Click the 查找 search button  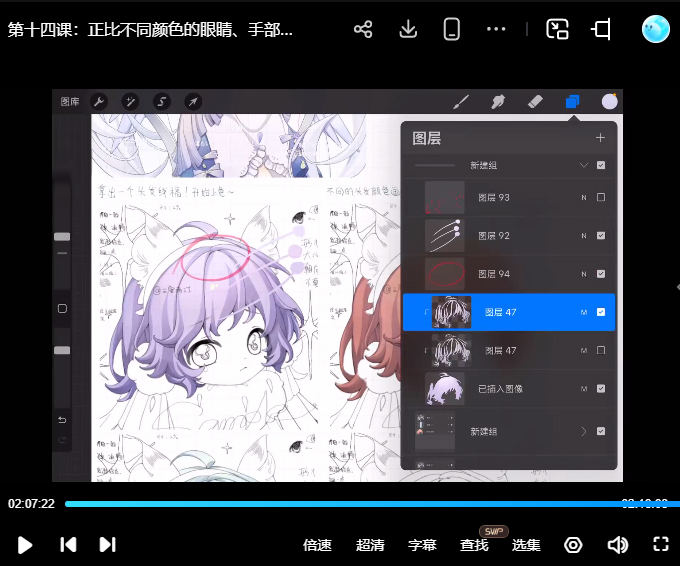(474, 545)
